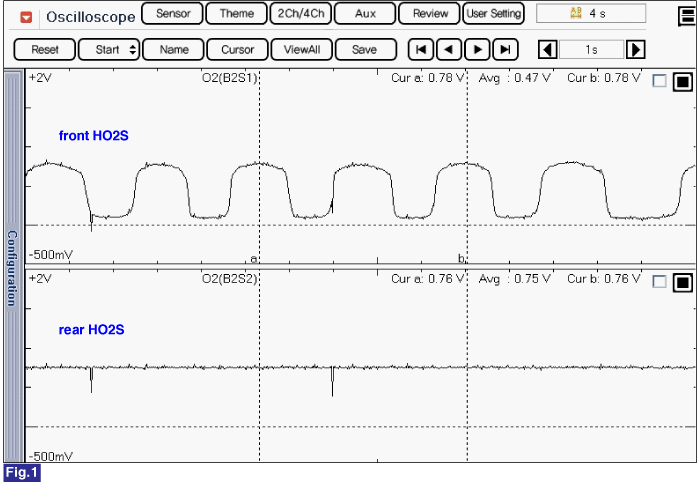Open the menu icon at top right
Image resolution: width=700 pixels, height=482 pixels.
coord(687,17)
